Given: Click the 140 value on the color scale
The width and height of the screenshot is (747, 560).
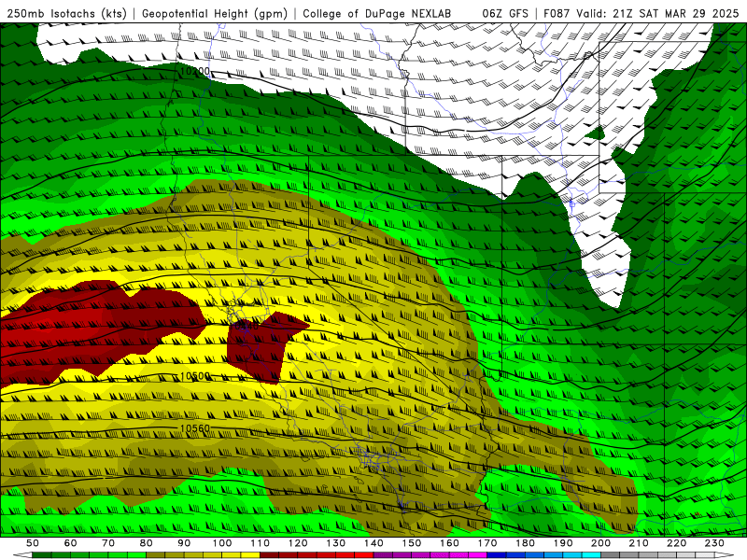Looking at the screenshot, I should tap(373, 543).
